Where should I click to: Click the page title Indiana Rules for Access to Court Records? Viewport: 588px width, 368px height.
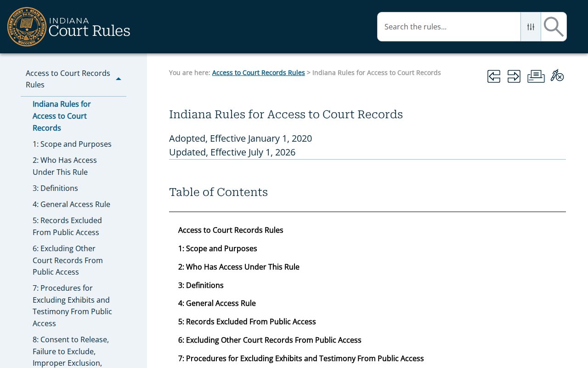pyautogui.click(x=286, y=114)
